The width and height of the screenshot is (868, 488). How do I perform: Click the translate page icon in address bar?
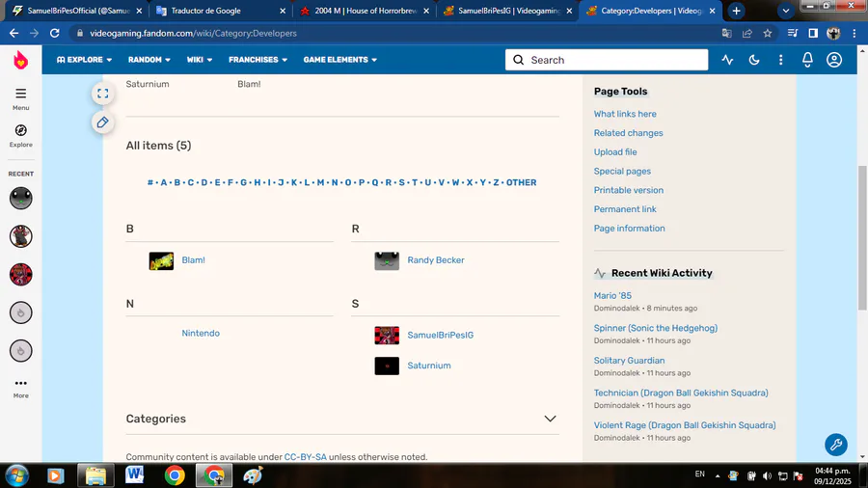click(x=727, y=33)
